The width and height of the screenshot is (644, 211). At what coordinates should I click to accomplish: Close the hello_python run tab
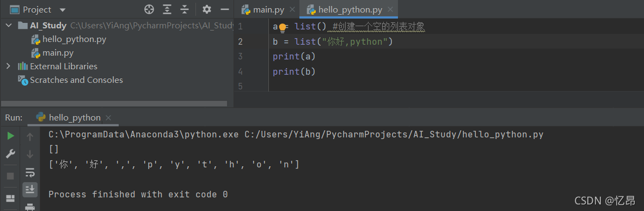[x=108, y=118]
